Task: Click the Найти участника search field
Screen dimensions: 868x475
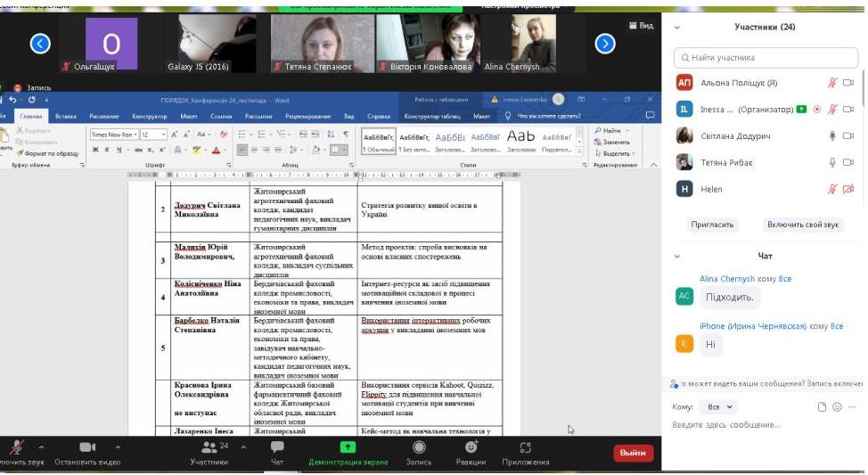Action: click(766, 58)
